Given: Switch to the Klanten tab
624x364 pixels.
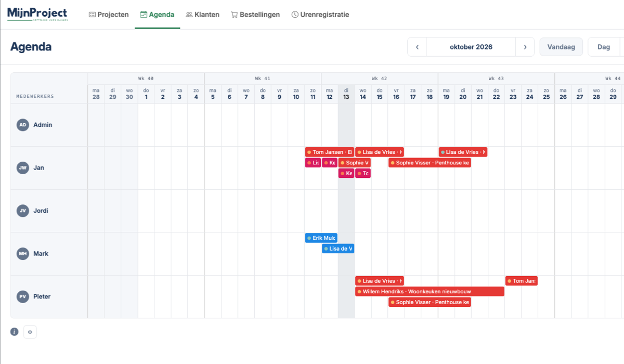Looking at the screenshot, I should [x=202, y=15].
